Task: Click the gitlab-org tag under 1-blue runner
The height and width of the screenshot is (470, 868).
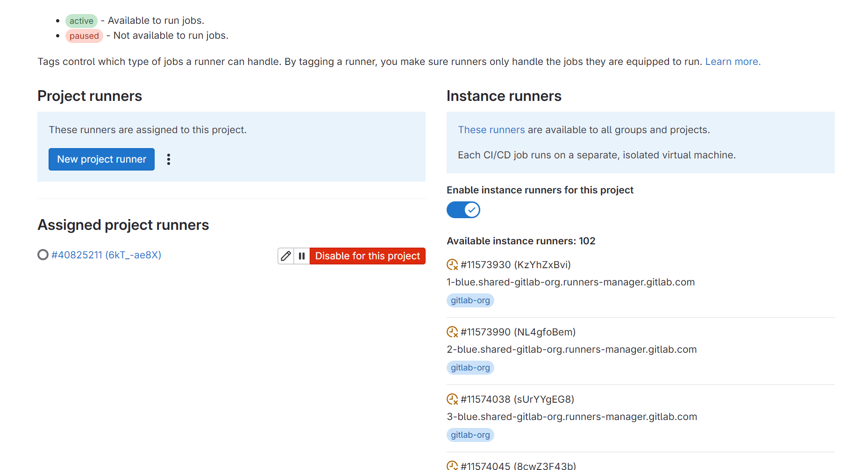Action: pos(470,300)
